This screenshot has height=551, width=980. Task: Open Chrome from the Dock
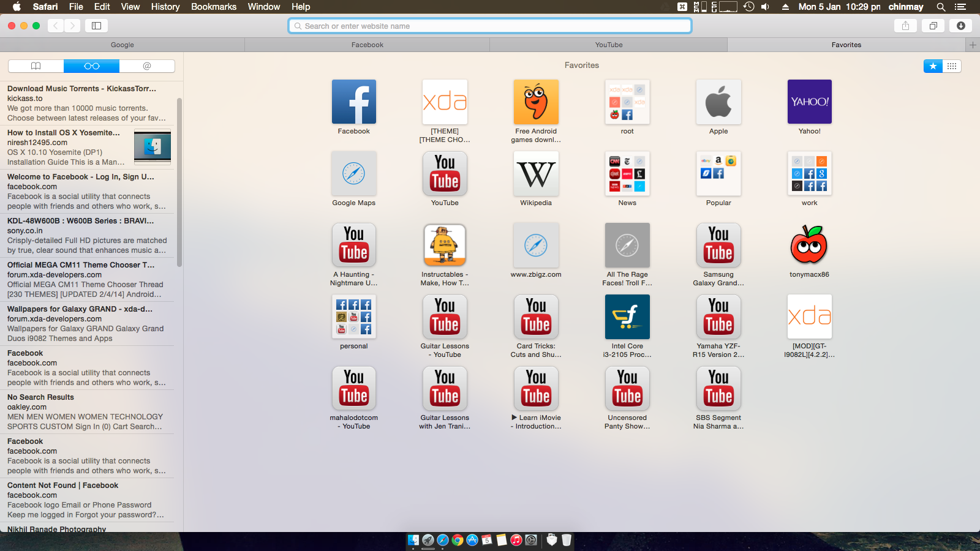pyautogui.click(x=458, y=540)
